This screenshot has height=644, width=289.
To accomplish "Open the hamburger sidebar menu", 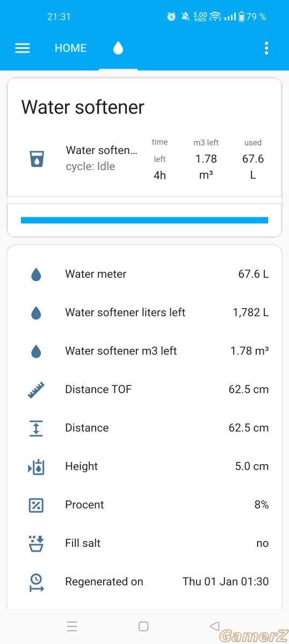I will pos(22,48).
